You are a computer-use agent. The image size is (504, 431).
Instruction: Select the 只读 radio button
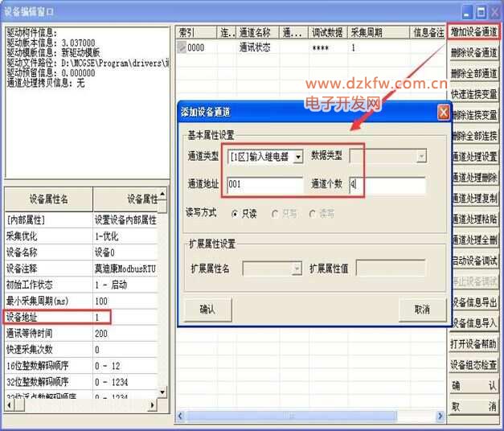(x=235, y=214)
